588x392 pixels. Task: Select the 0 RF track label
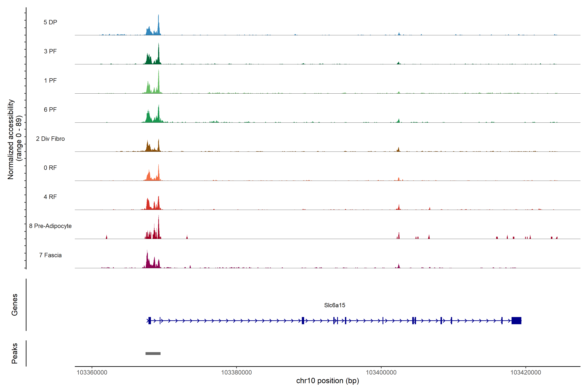coord(50,168)
